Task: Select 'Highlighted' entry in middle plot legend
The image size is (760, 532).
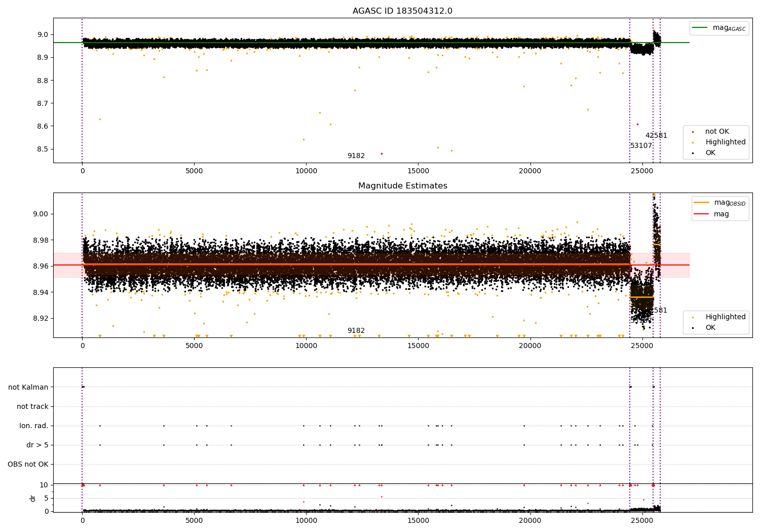Action: point(726,317)
